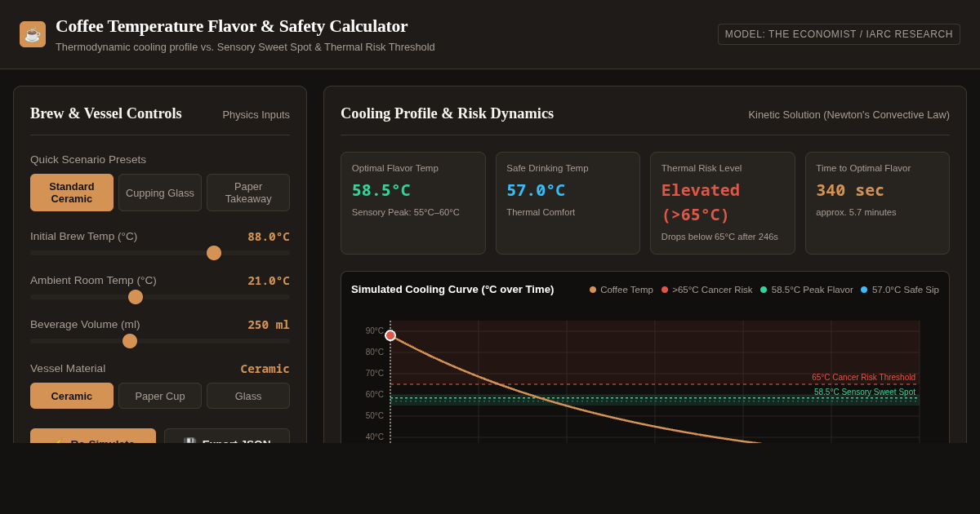Open the Time to Optimal Flavor card
This screenshot has height=514, width=980.
(x=877, y=203)
